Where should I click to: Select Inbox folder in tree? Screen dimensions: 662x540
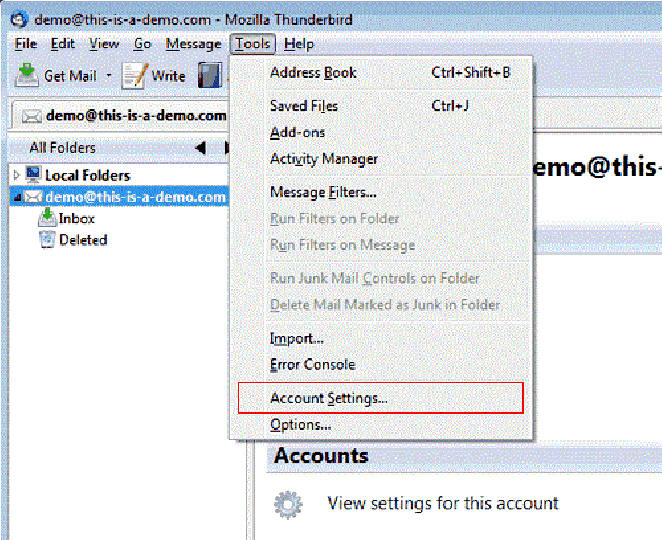(76, 218)
